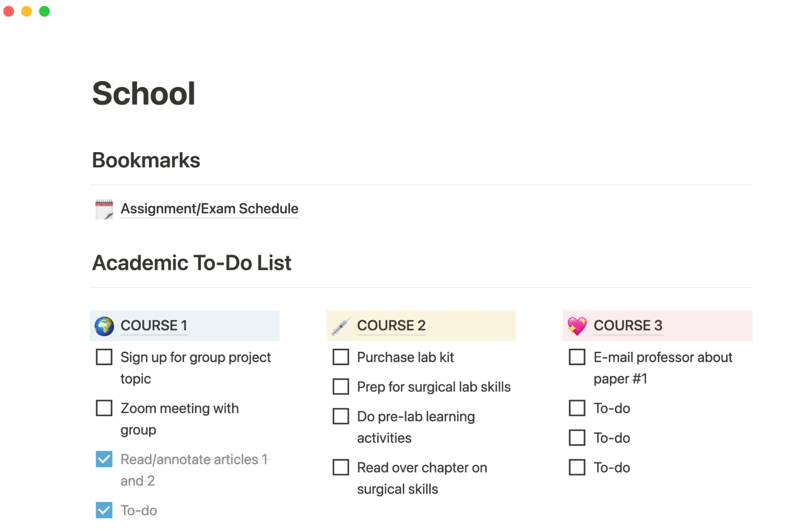Check E-mail professor about paper #1
Screen dimensions: 812x529
click(x=577, y=358)
